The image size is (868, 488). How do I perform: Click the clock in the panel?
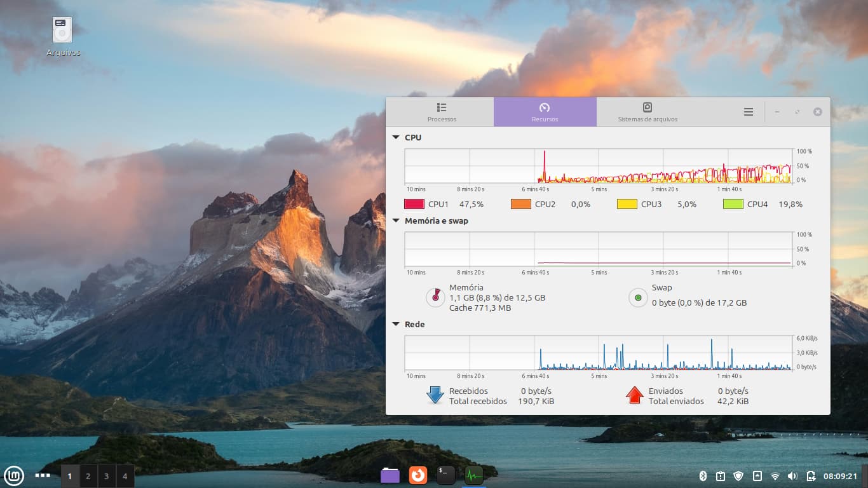pyautogui.click(x=841, y=476)
